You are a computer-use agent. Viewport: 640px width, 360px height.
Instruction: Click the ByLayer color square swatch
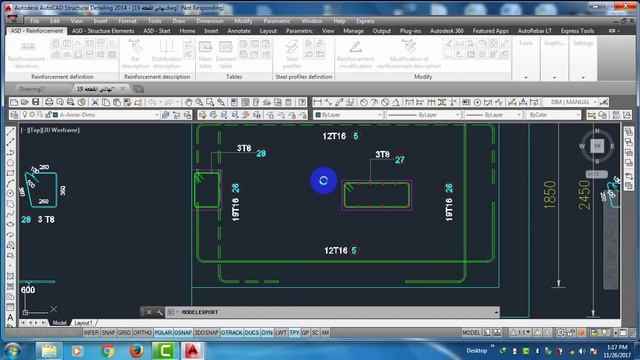coord(318,115)
